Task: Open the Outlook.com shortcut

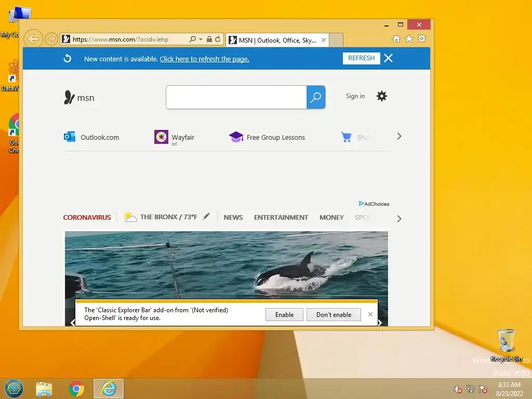Action: click(91, 137)
